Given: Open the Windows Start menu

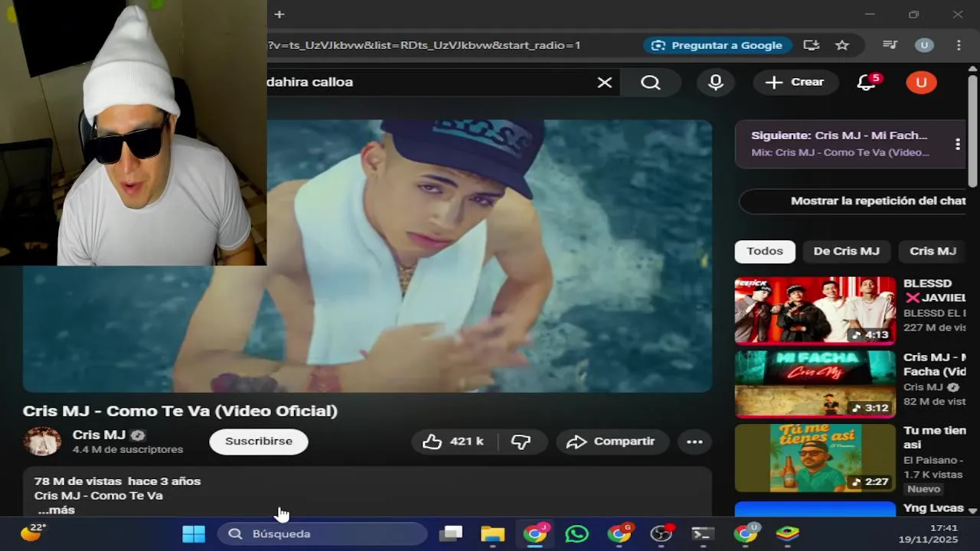Looking at the screenshot, I should pos(194,534).
